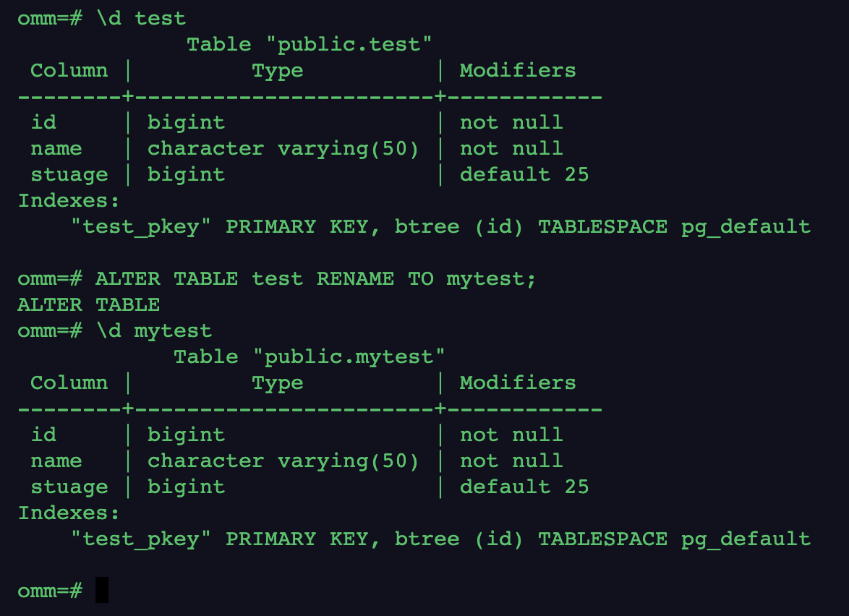Click the Column header of the public.test table
849x616 pixels.
(69, 71)
